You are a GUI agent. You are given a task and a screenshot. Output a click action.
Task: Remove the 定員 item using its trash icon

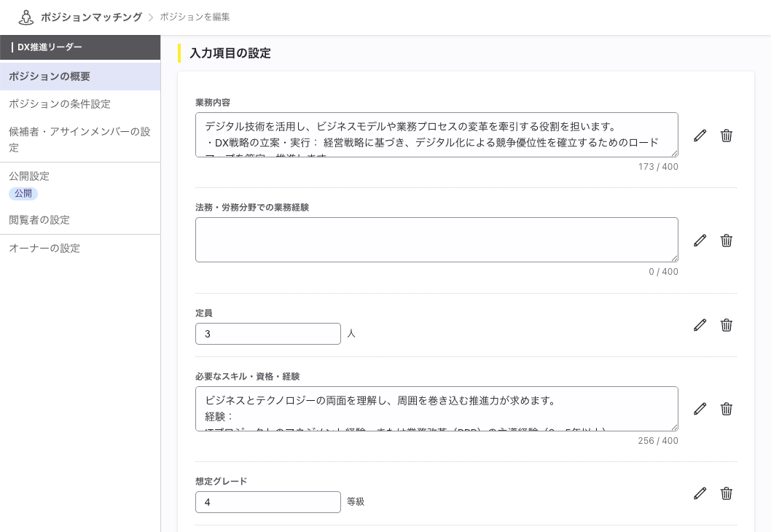coord(726,325)
